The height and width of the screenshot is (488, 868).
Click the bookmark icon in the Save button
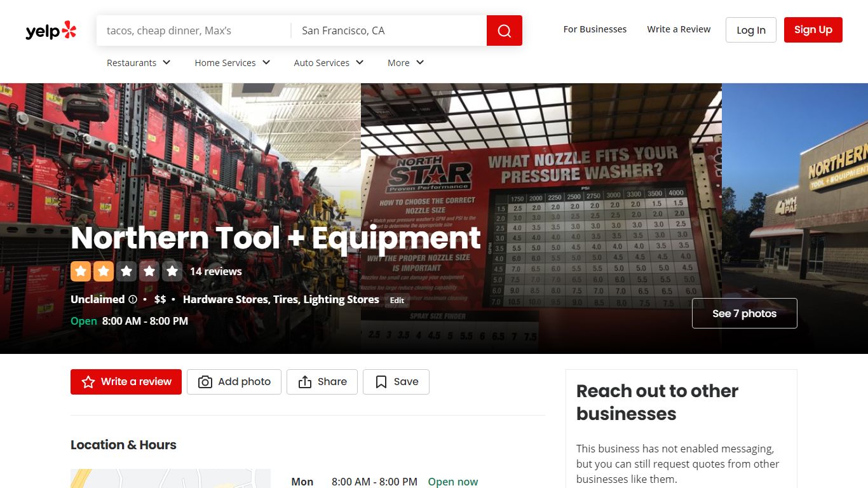[x=381, y=382]
